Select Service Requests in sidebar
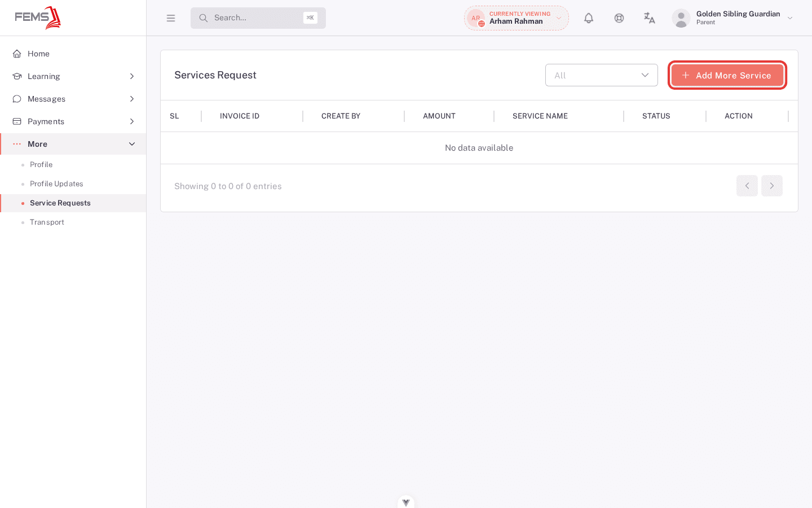This screenshot has width=812, height=508. [x=73, y=203]
